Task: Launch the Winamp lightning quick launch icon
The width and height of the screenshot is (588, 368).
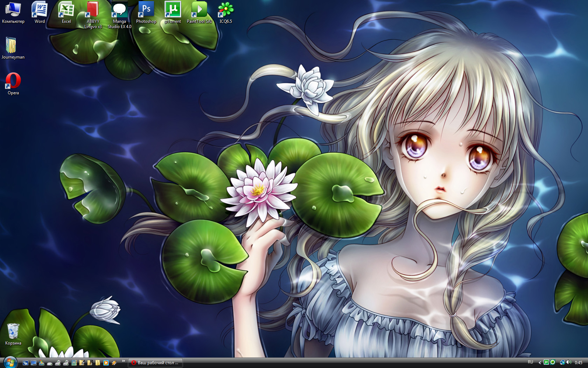Action: (114, 363)
